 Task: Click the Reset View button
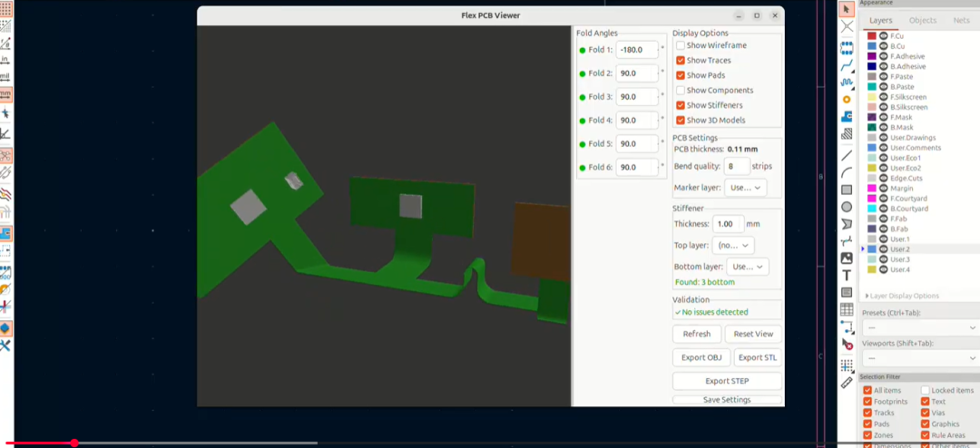[x=753, y=335]
